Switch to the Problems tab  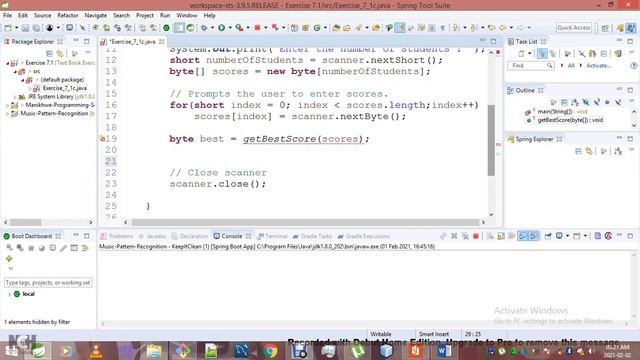pyautogui.click(x=117, y=236)
